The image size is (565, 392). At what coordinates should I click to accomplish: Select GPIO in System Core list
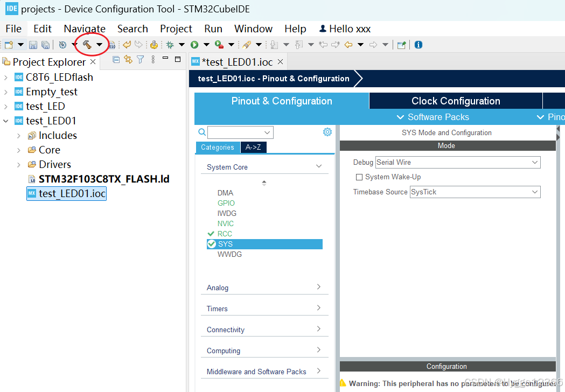[226, 203]
